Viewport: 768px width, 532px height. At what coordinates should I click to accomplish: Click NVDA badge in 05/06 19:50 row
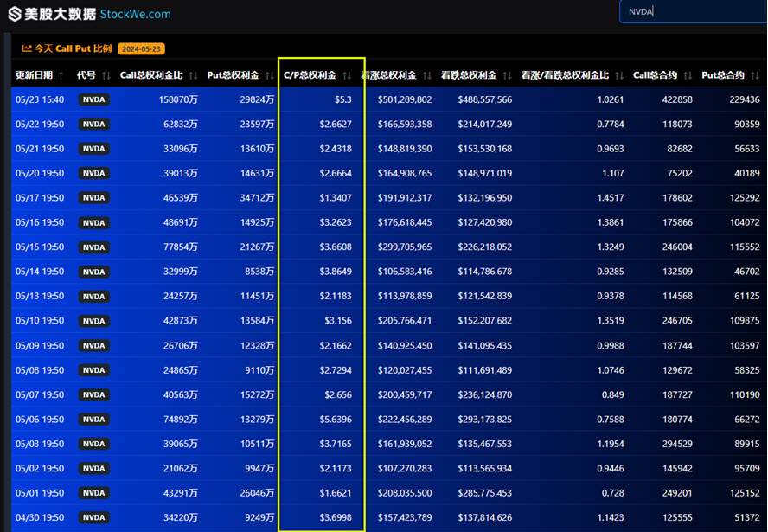[x=94, y=420]
